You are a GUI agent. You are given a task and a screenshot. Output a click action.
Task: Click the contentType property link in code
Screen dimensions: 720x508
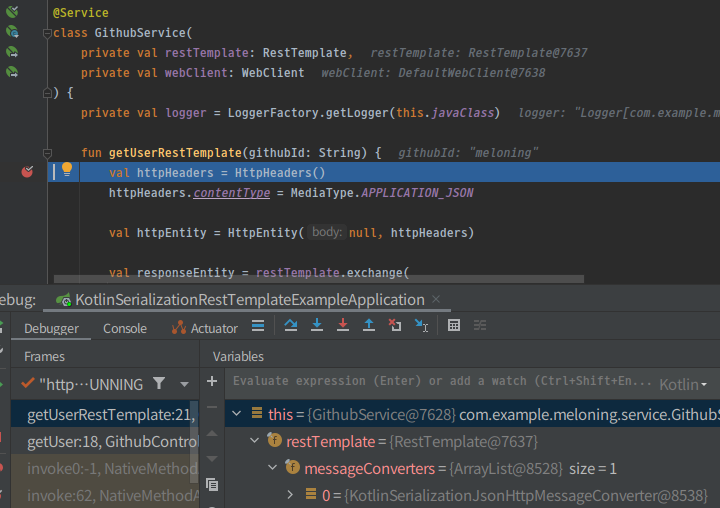click(231, 193)
